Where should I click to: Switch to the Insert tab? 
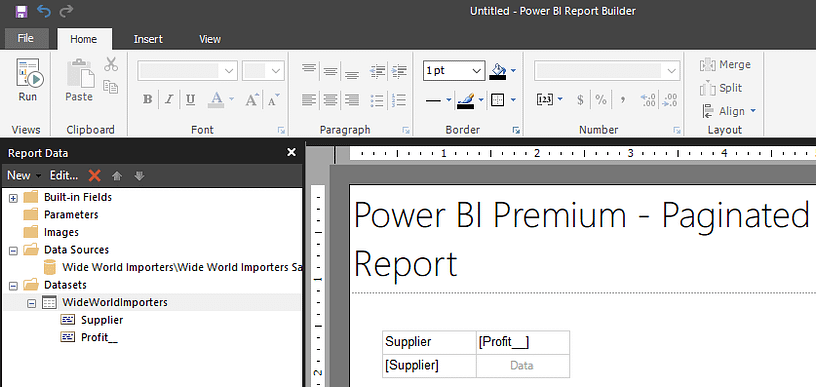(148, 39)
